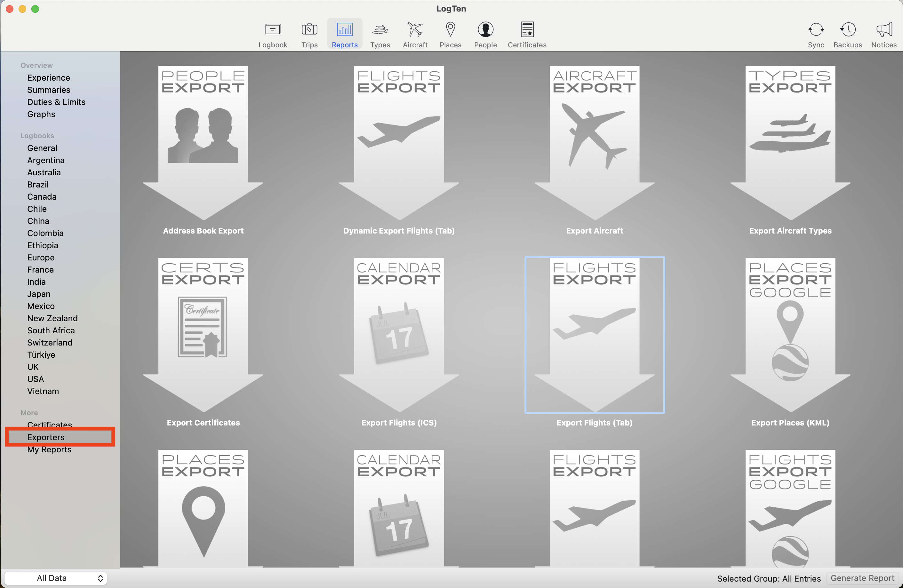
Task: Click the Generate Report button
Action: coord(862,578)
